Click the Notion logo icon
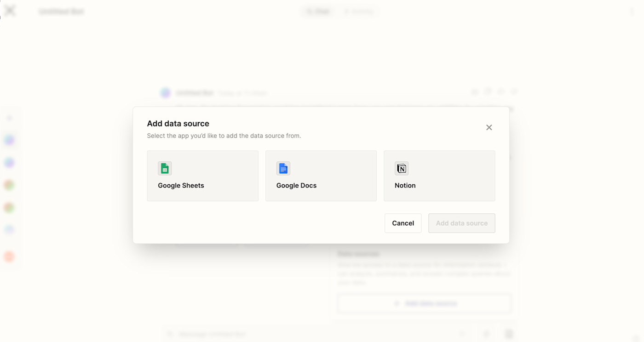 pyautogui.click(x=402, y=168)
